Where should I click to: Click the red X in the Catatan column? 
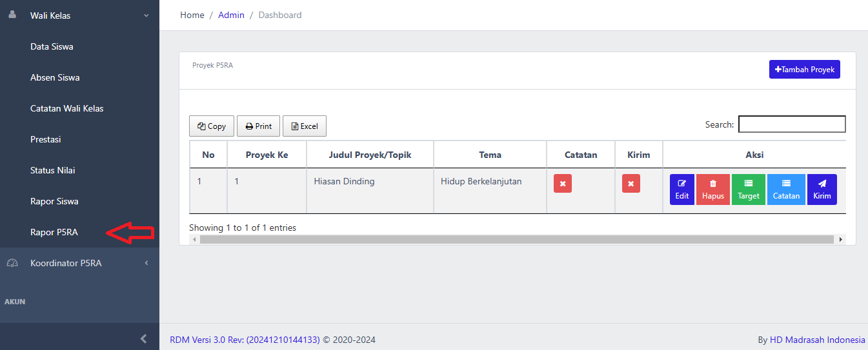[563, 184]
